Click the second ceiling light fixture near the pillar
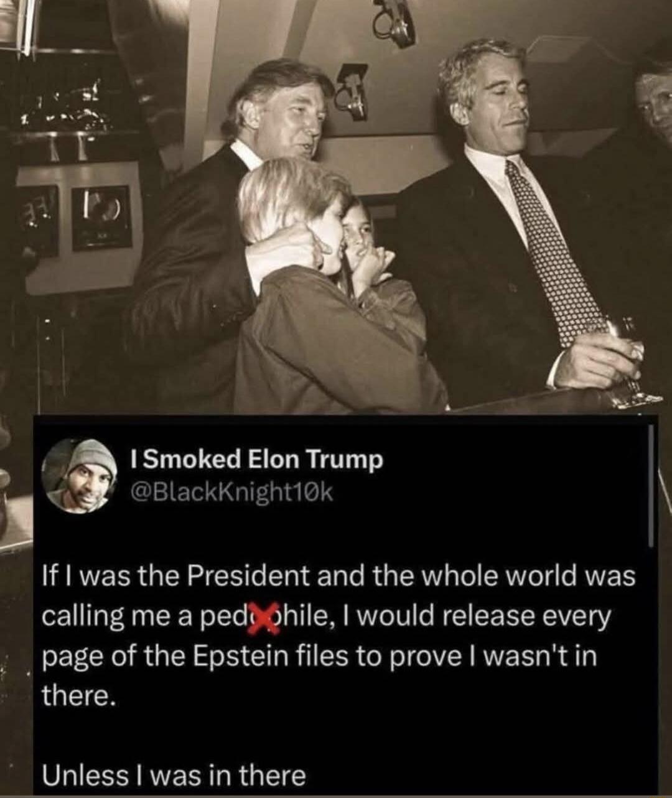The width and height of the screenshot is (672, 798). [353, 91]
